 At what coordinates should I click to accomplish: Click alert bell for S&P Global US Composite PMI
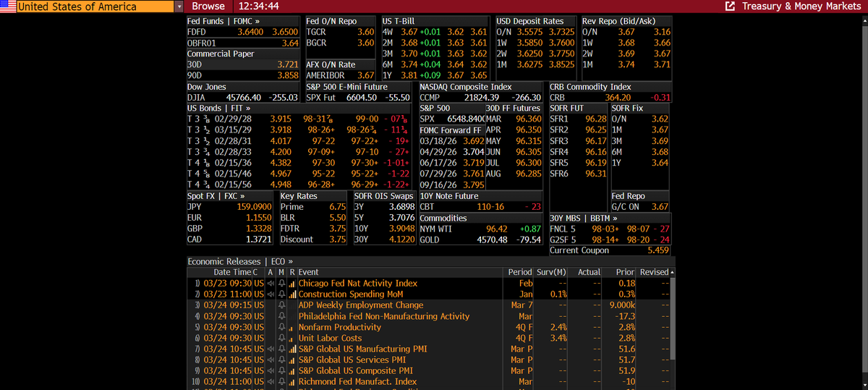(x=282, y=370)
